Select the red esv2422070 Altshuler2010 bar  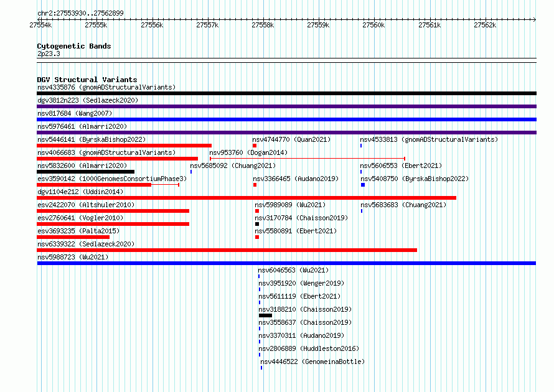pyautogui.click(x=113, y=211)
